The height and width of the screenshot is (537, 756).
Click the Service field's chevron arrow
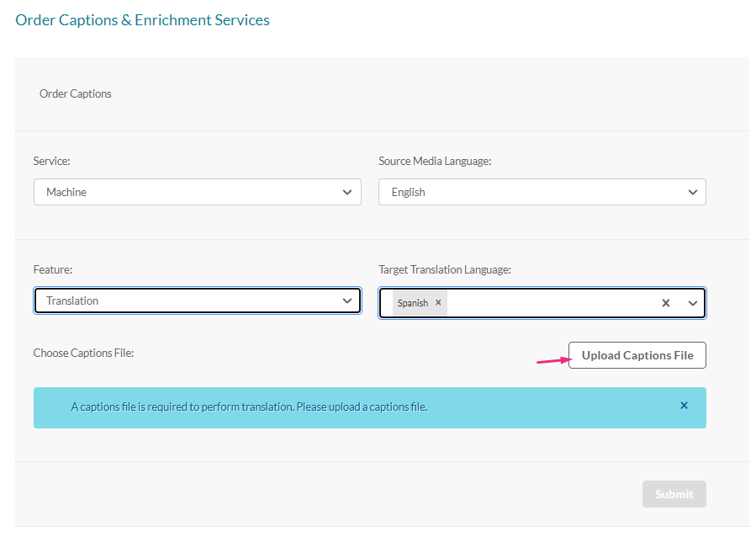(x=347, y=192)
